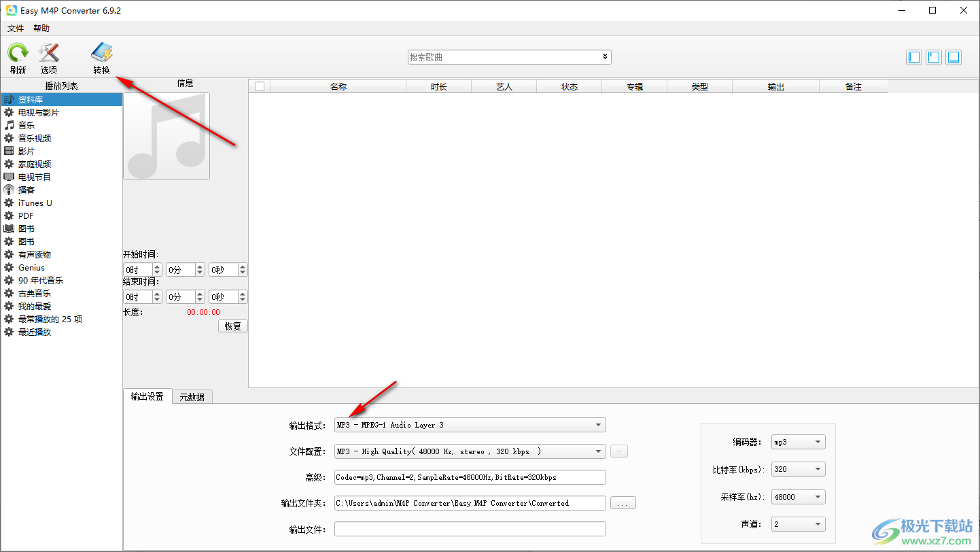980x552 pixels.
Task: Open 播客 podcast playlist
Action: pos(62,190)
